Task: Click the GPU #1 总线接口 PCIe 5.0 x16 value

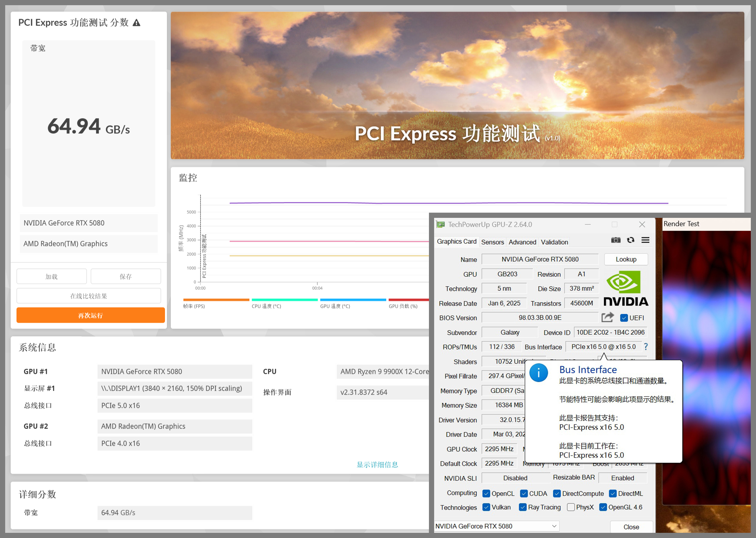Action: (x=175, y=406)
